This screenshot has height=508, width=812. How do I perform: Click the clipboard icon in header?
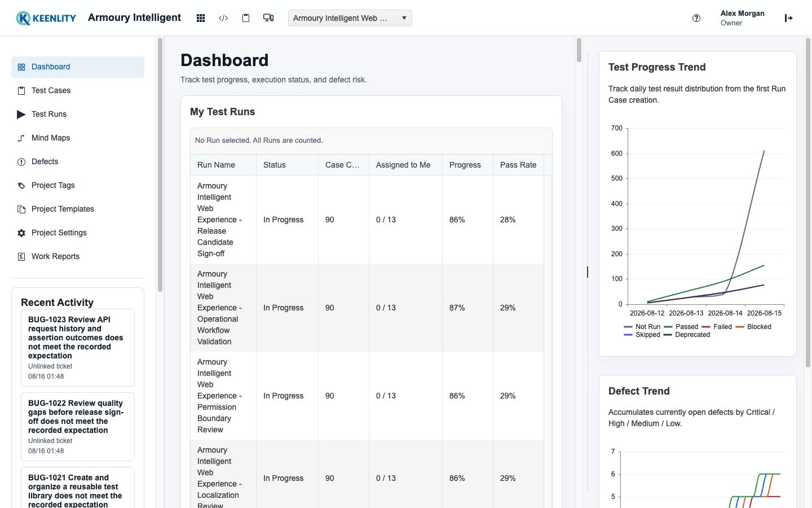pyautogui.click(x=246, y=18)
